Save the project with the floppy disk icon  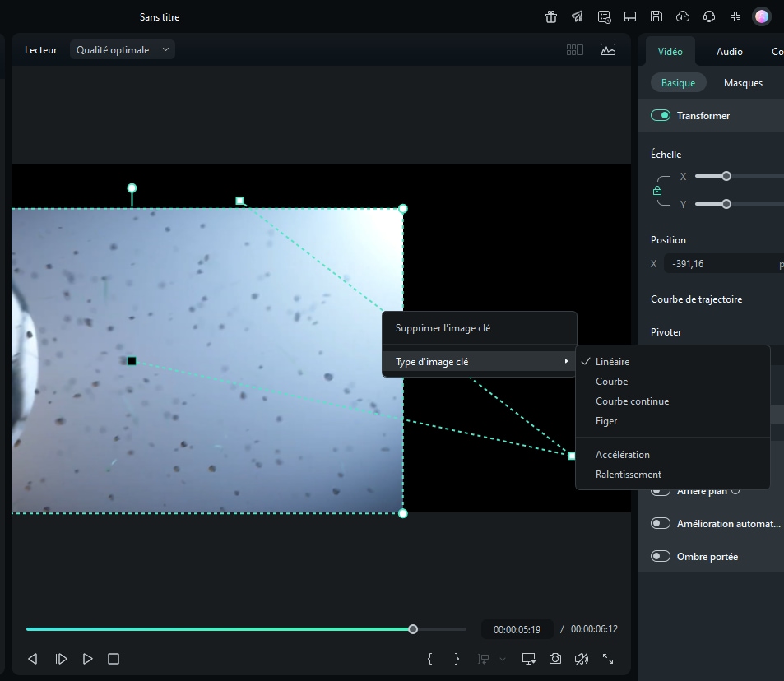[x=656, y=16]
